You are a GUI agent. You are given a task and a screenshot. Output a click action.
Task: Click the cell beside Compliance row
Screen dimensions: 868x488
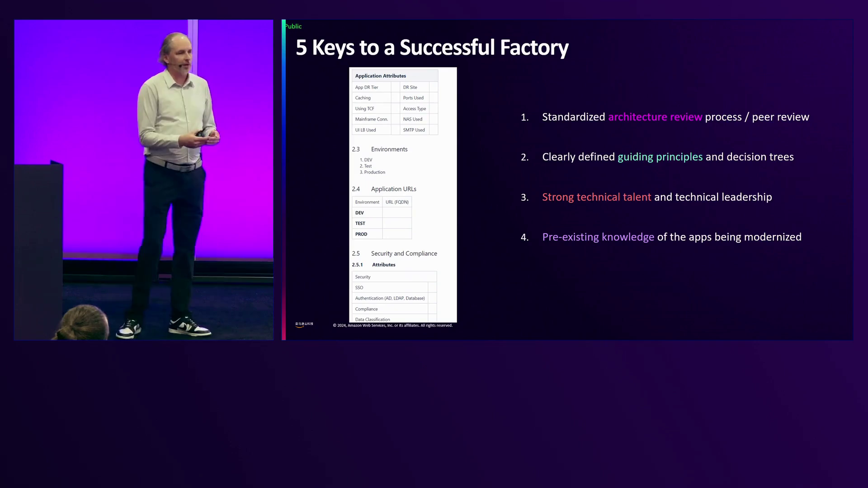[432, 309]
